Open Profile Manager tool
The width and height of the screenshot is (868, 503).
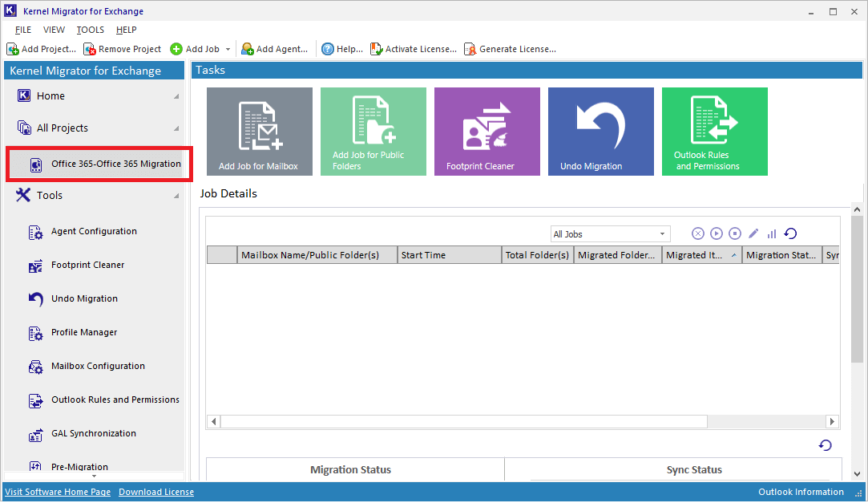pos(84,333)
